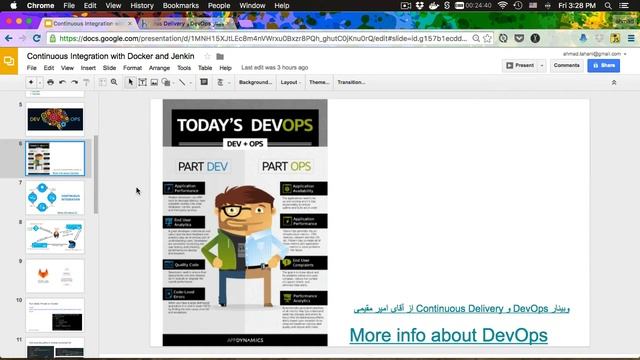The width and height of the screenshot is (640, 360).
Task: Click the Print icon in toolbar
Action: point(50,82)
